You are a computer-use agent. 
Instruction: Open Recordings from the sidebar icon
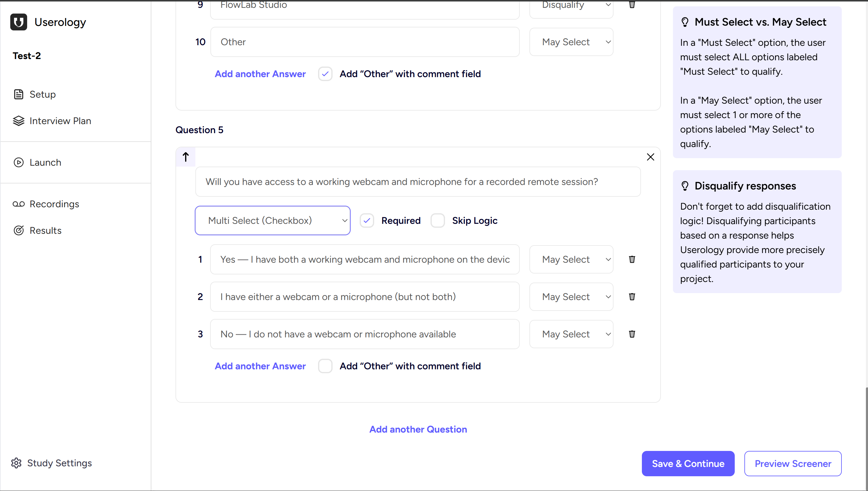tap(19, 204)
